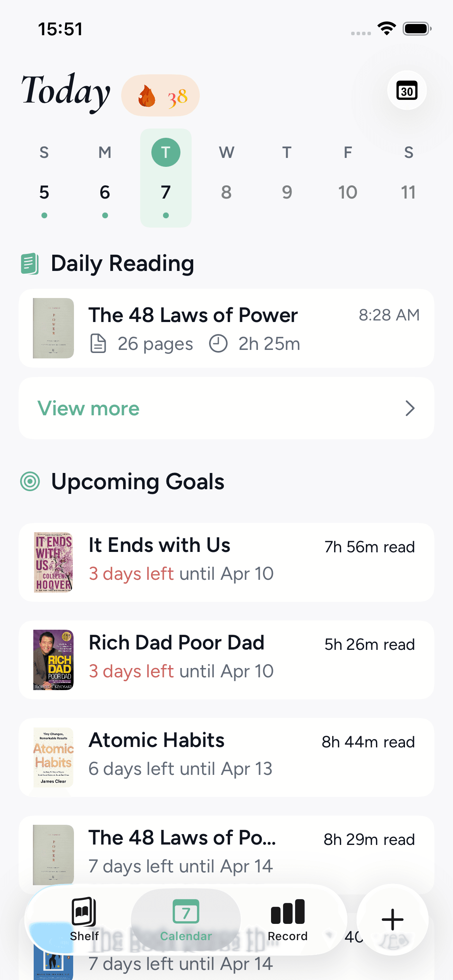Tap the green Daily Reading book icon

click(x=30, y=264)
